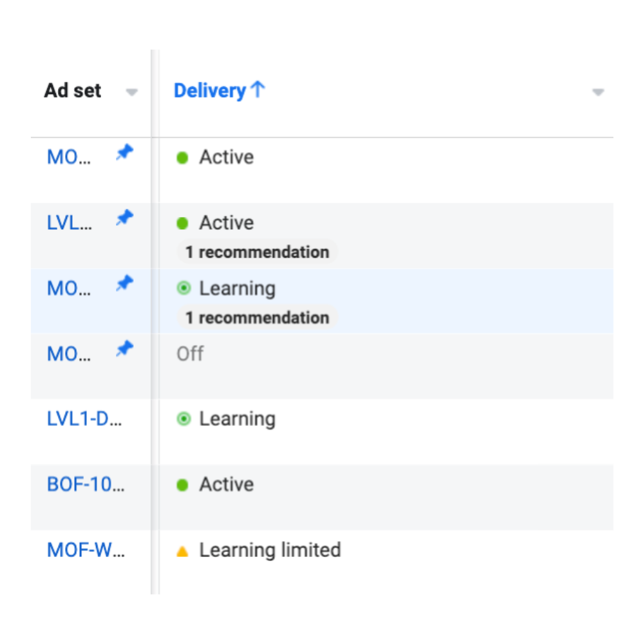Viewport: 644px width, 644px height.
Task: Open the MOF-W... ad set link
Action: [x=86, y=550]
